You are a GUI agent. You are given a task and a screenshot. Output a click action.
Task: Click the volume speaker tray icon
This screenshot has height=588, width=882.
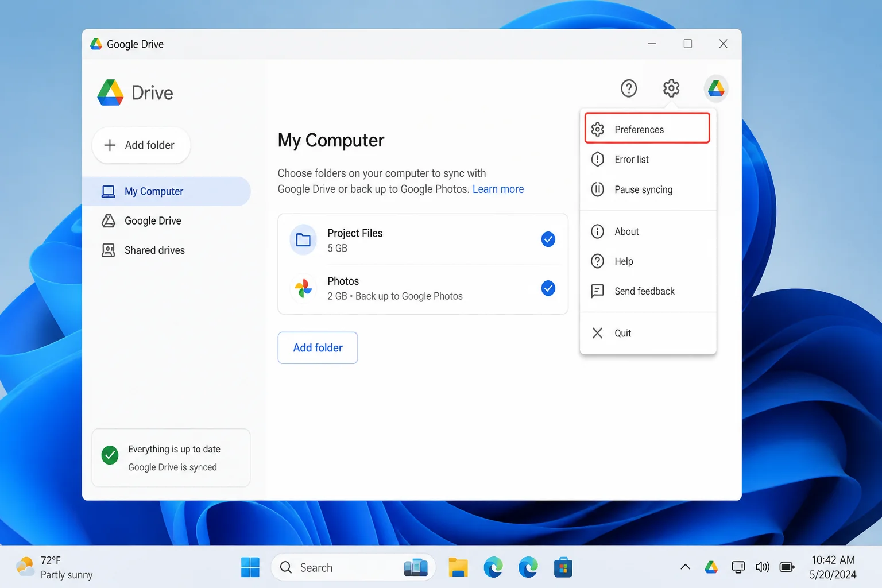tap(763, 567)
